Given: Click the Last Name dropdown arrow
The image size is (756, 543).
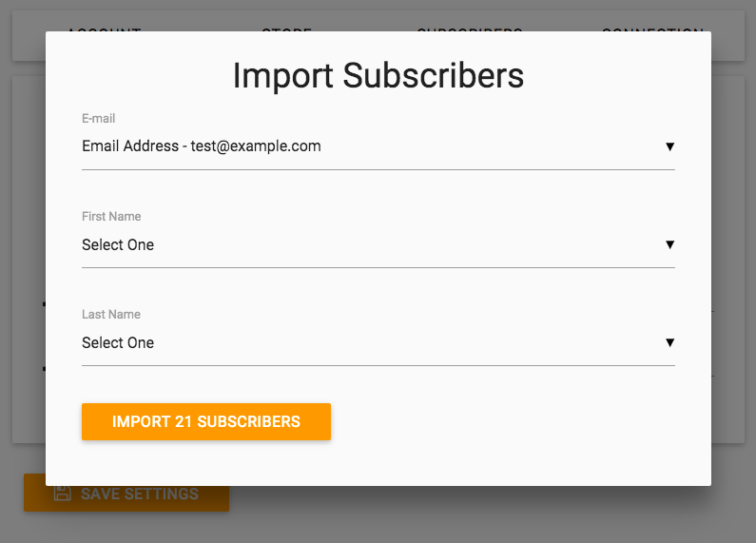Looking at the screenshot, I should [x=669, y=342].
